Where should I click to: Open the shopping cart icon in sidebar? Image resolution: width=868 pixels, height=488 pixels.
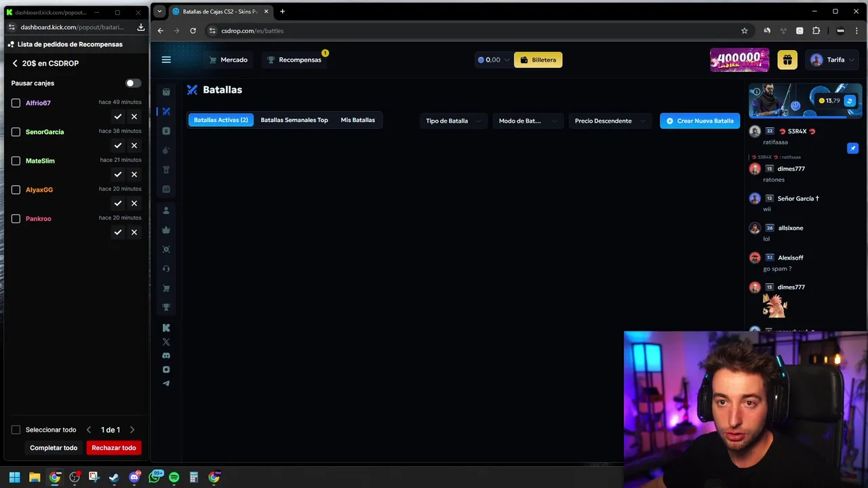pos(166,288)
